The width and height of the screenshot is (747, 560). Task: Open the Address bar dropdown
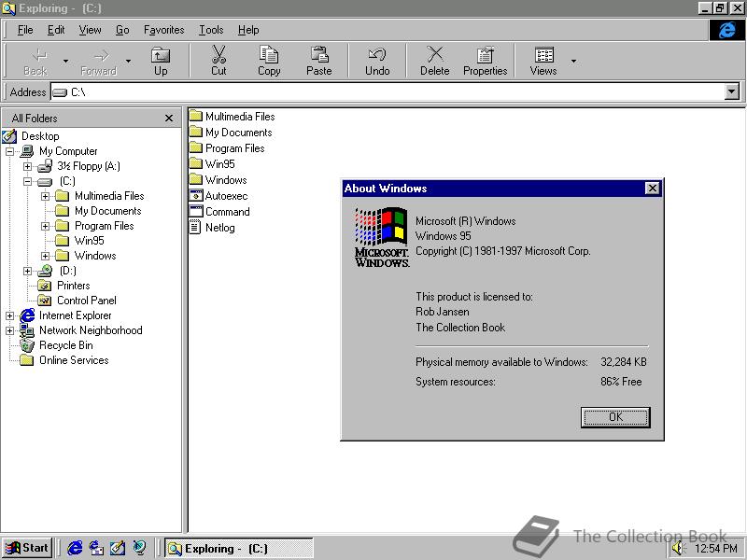pos(731,91)
